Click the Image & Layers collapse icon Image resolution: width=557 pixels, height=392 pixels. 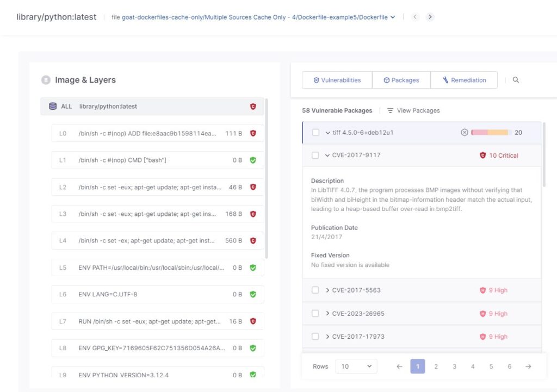pyautogui.click(x=46, y=80)
